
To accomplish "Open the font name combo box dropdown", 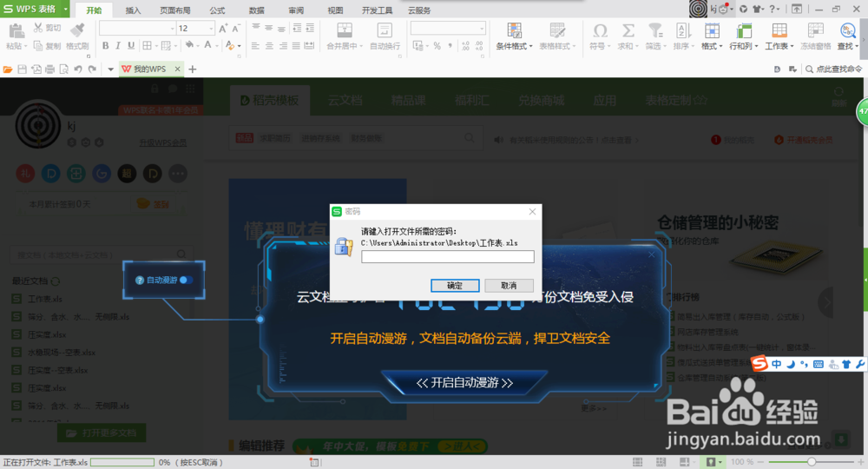I will [172, 29].
